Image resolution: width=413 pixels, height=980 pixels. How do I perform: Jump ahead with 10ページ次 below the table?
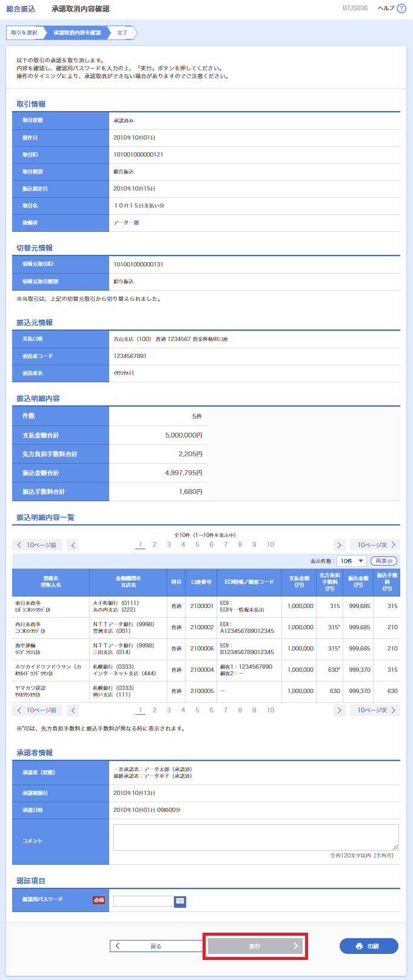point(375,710)
